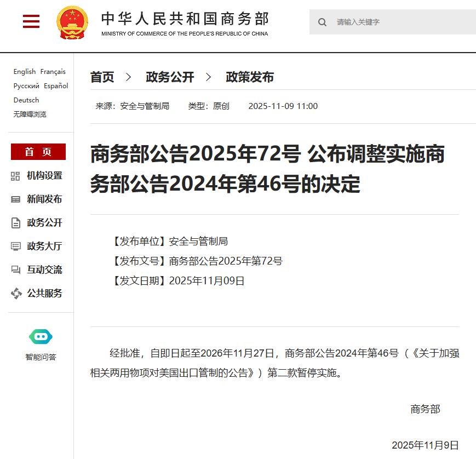Choose the Deutsch language option

26,100
